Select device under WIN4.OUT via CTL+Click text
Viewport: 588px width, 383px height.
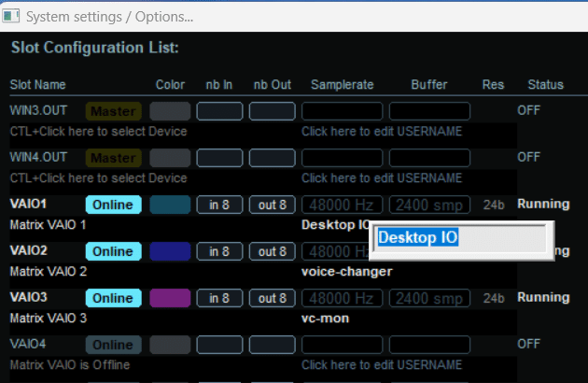[98, 178]
